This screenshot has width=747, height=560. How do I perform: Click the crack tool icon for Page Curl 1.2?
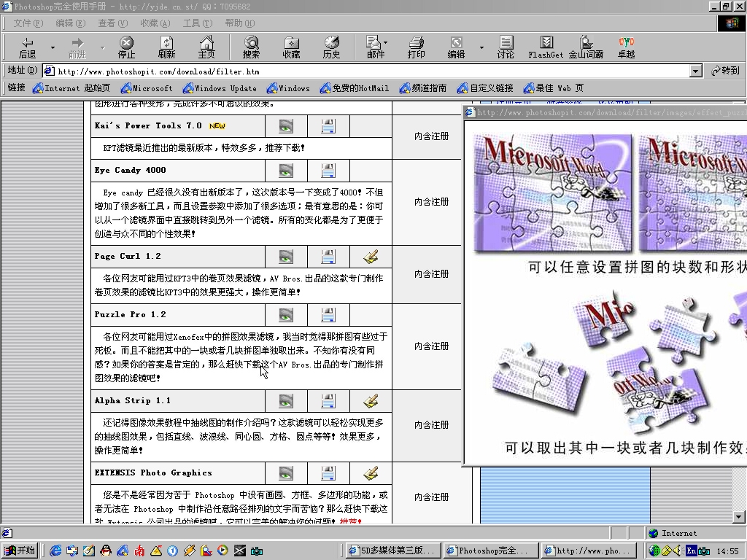[x=371, y=257]
